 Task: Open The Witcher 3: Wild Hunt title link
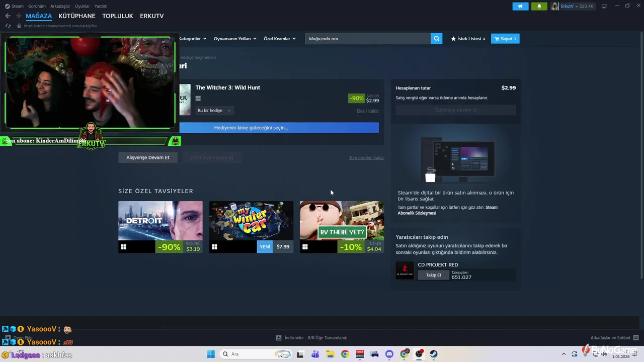(227, 87)
